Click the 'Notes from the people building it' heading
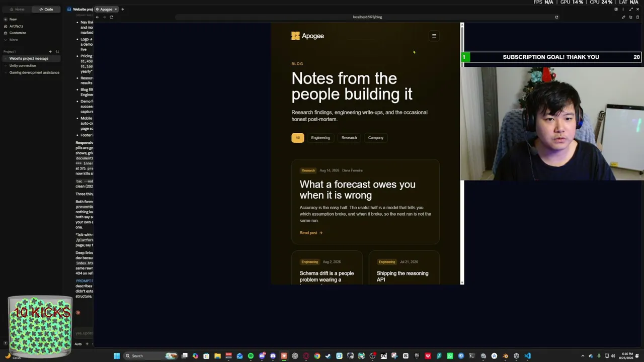Viewport: 644px width, 362px height. pos(352,86)
